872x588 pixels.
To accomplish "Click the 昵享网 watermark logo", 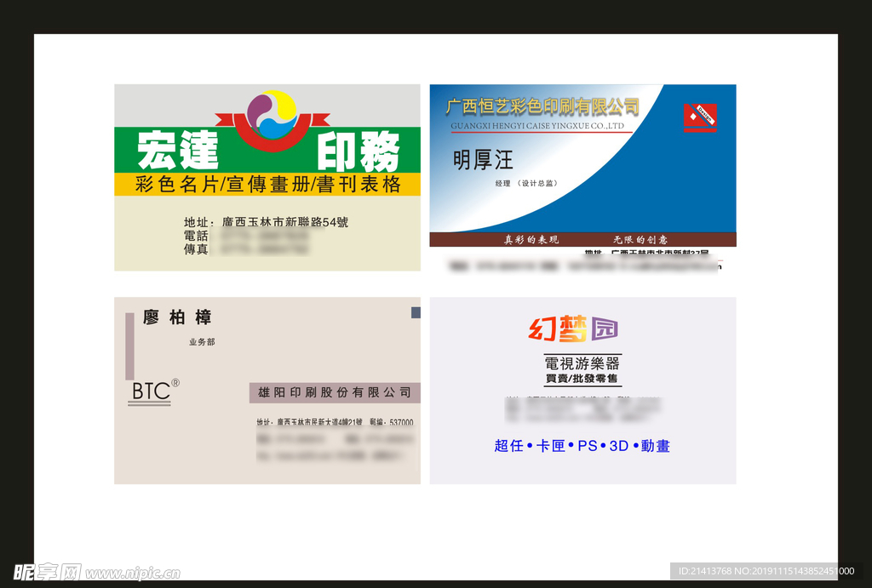I will click(x=47, y=572).
